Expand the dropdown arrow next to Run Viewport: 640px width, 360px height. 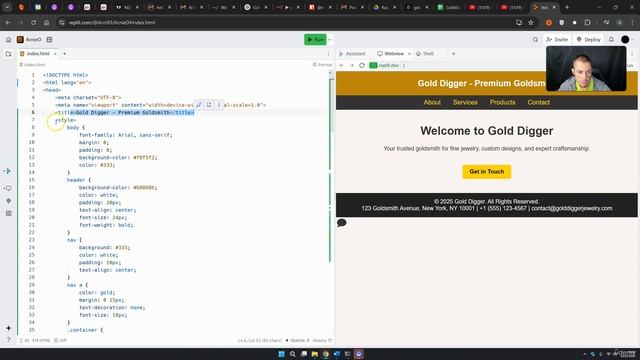click(330, 40)
